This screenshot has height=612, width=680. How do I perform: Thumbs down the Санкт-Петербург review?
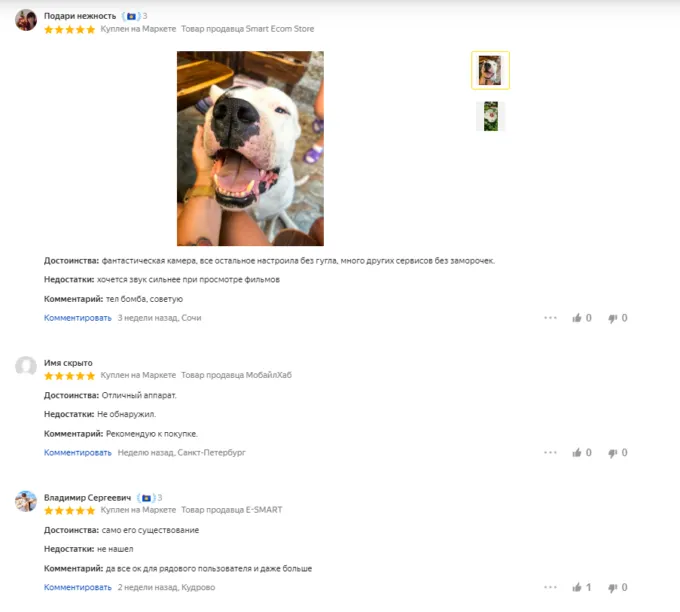point(612,453)
